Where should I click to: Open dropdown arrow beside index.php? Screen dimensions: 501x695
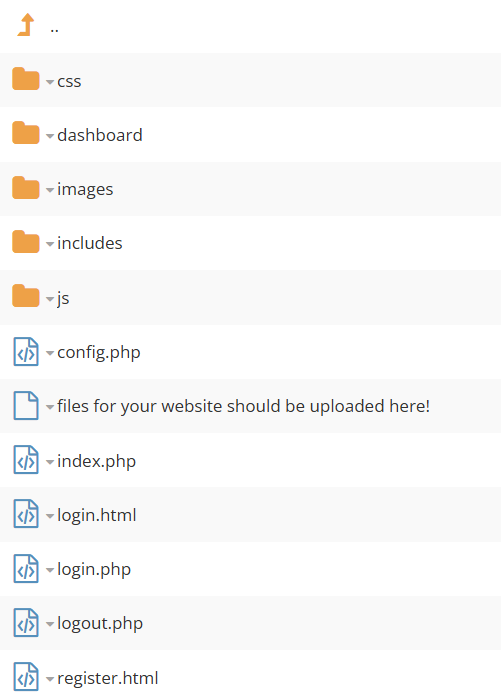click(x=50, y=462)
